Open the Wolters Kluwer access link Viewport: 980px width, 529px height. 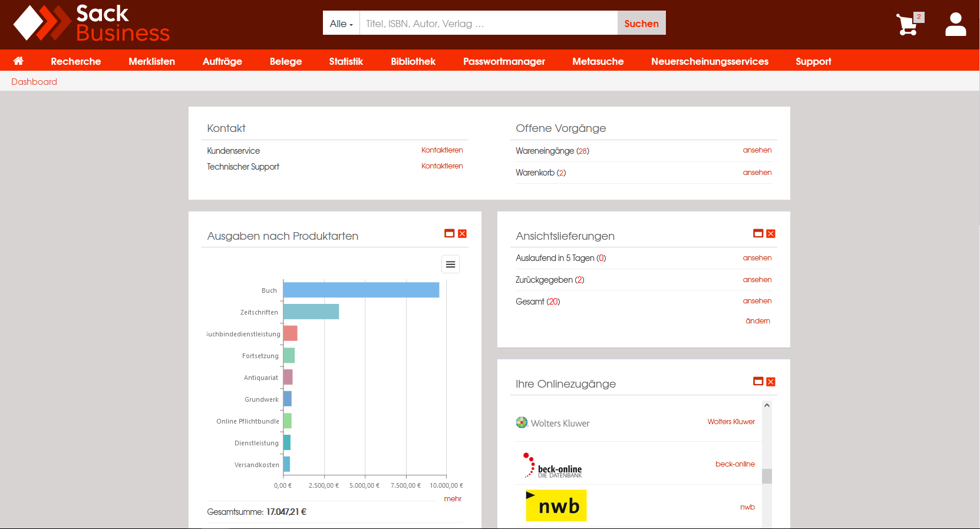pyautogui.click(x=731, y=422)
